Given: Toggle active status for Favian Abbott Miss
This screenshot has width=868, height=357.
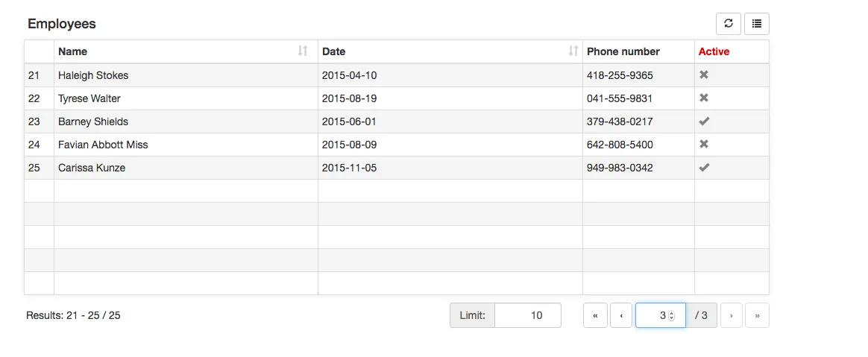Looking at the screenshot, I should [703, 145].
